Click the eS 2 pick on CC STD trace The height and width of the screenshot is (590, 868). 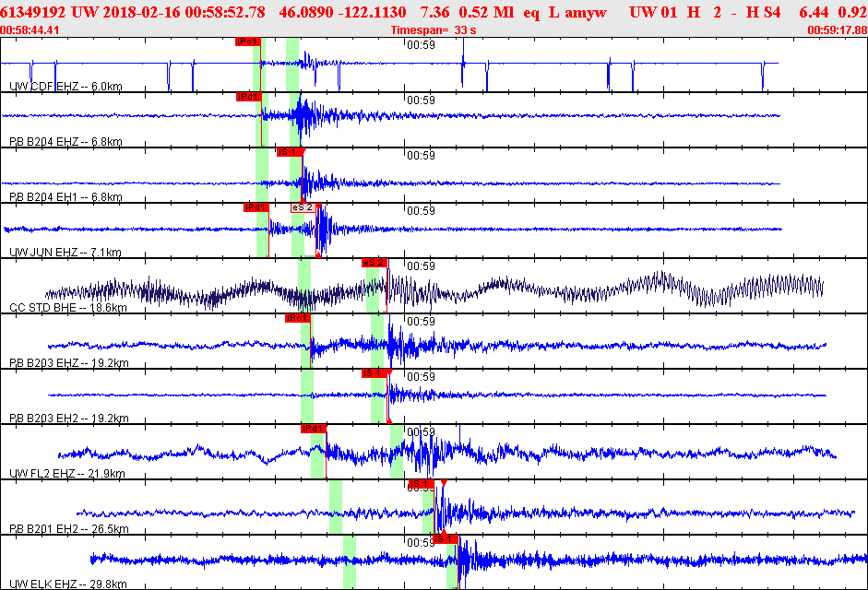[x=374, y=263]
